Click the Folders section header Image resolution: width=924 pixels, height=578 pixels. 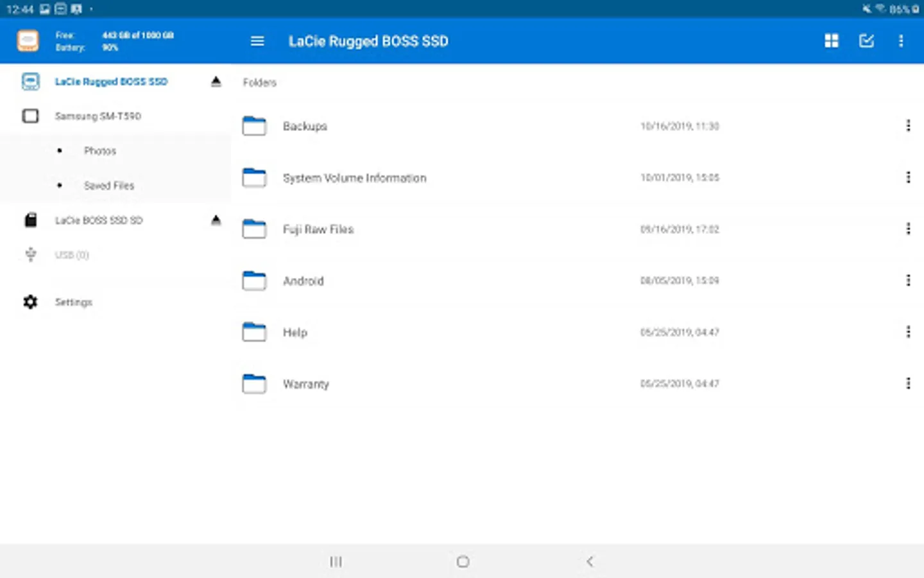[x=260, y=82]
